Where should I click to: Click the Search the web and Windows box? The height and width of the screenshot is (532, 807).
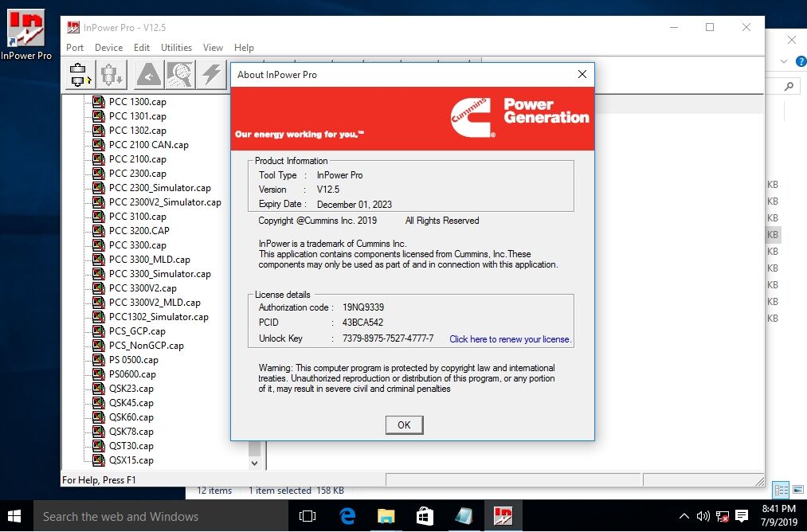coord(161,516)
